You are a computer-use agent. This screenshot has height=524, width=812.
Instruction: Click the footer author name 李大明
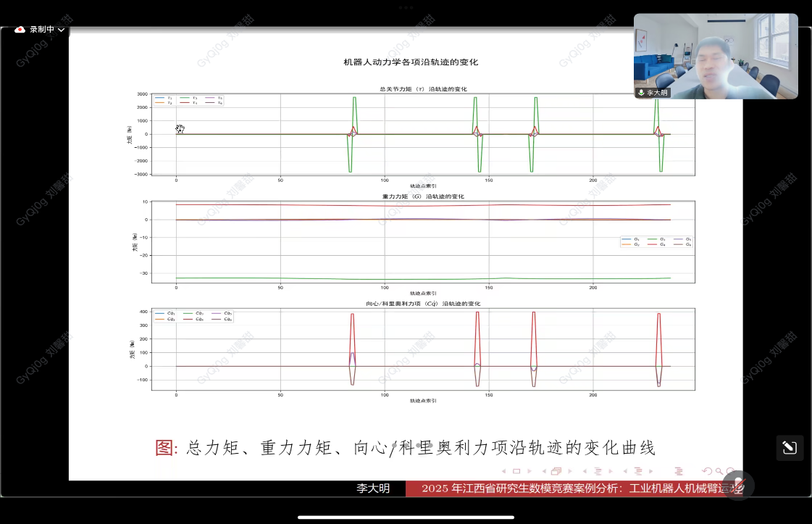373,488
